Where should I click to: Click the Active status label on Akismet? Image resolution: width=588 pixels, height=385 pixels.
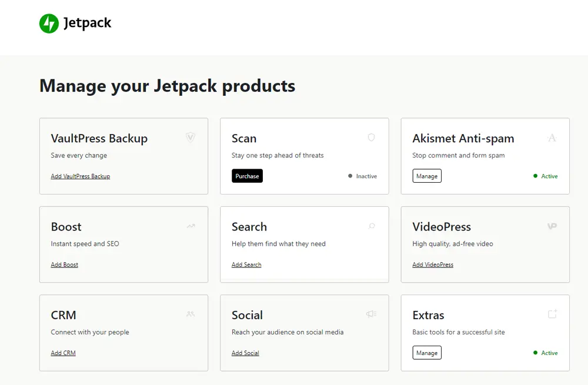549,176
